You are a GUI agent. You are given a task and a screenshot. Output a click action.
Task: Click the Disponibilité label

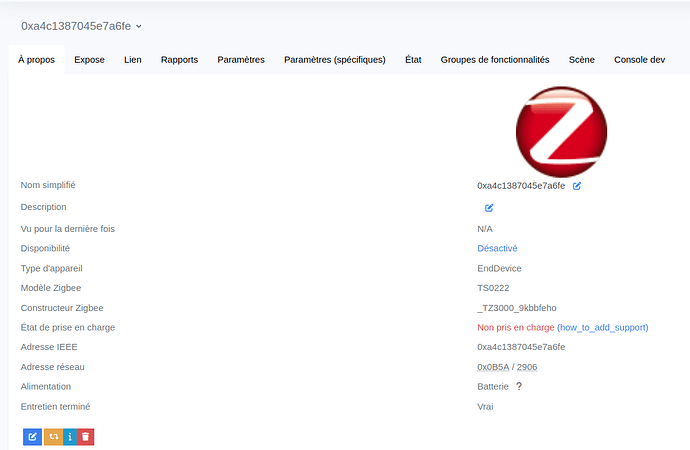[45, 249]
